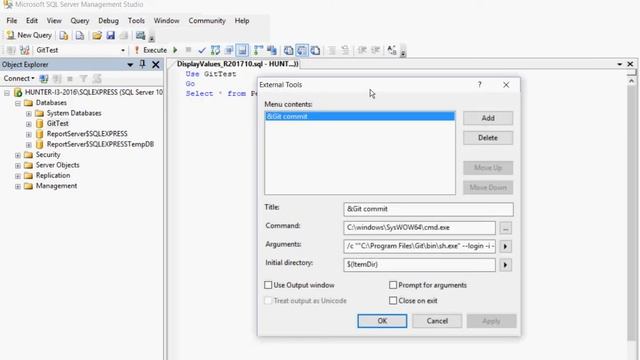
Task: Click the Execute query button
Action: (151, 50)
